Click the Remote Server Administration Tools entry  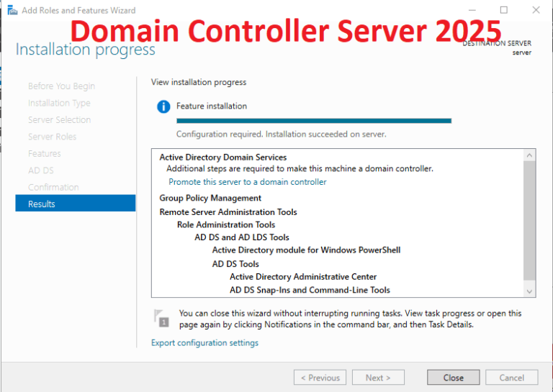click(228, 212)
